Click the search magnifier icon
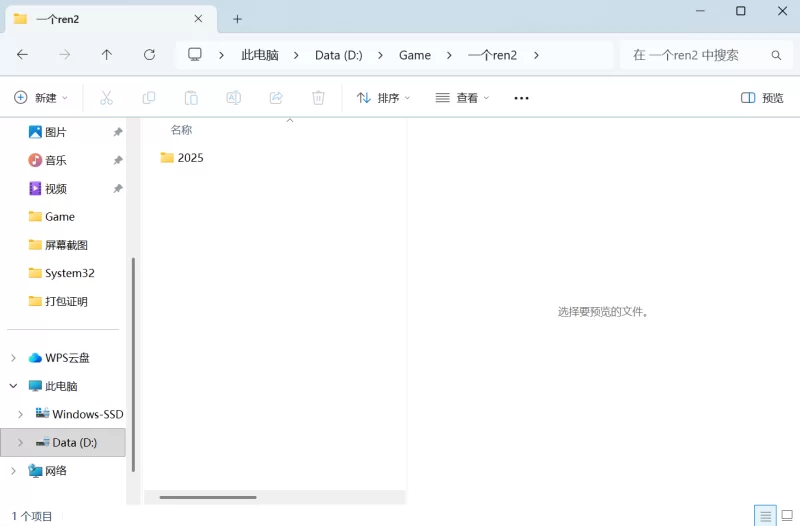The image size is (800, 526). [x=776, y=55]
